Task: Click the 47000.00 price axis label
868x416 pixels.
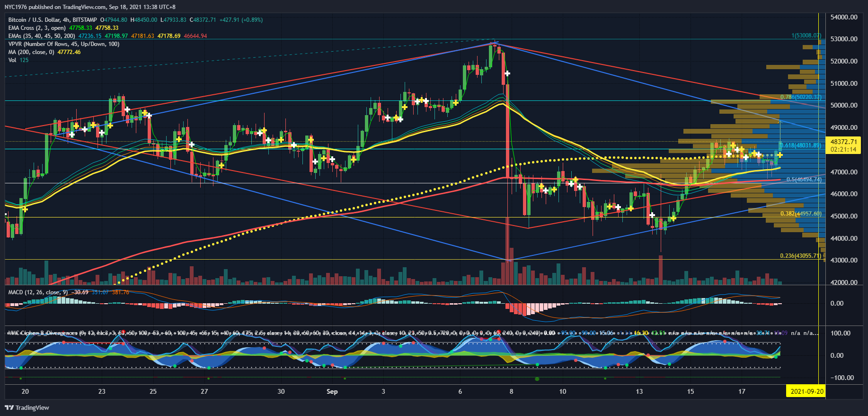Action: (x=844, y=172)
